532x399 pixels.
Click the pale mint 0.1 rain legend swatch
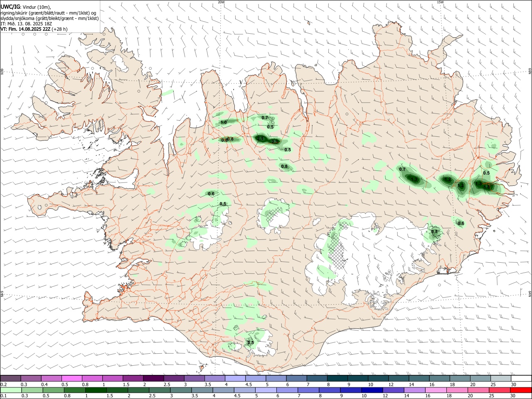(11, 390)
